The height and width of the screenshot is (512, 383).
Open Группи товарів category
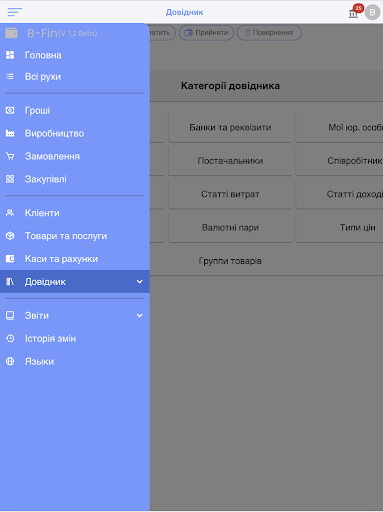tap(230, 261)
